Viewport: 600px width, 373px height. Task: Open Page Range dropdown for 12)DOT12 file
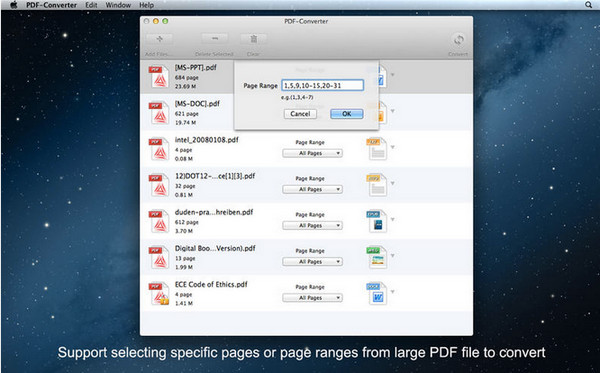pos(312,189)
